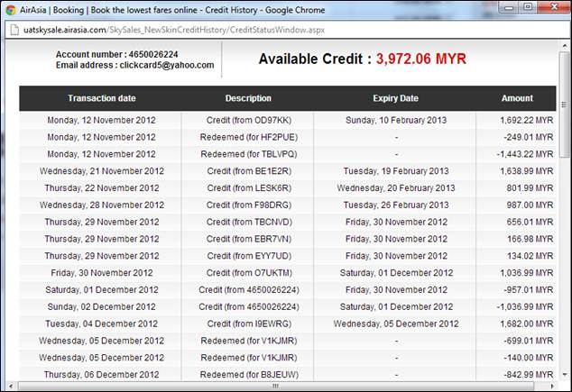Click the Amount column header

tap(517, 98)
